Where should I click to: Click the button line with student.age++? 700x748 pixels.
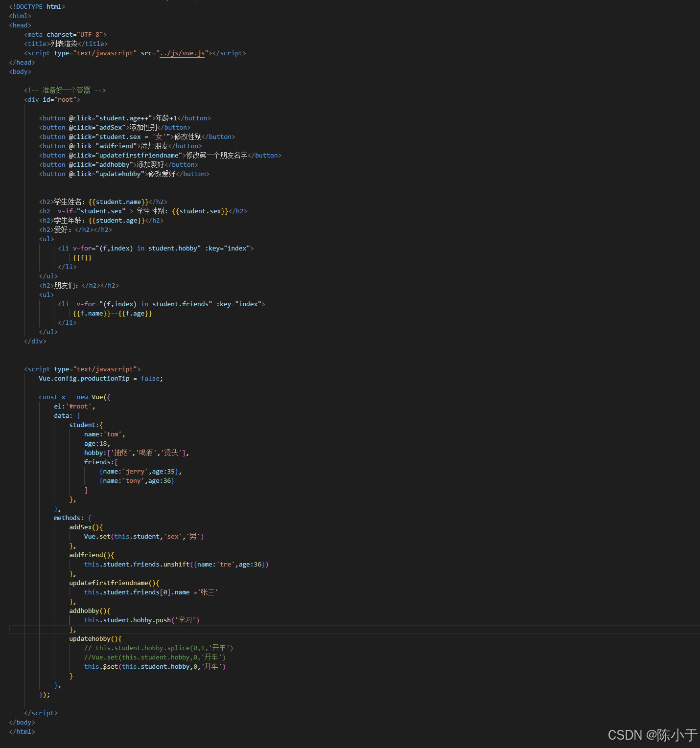tap(125, 118)
